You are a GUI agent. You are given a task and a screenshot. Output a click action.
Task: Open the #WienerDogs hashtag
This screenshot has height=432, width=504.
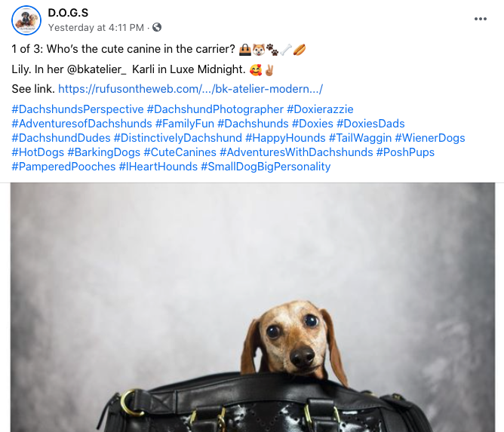coord(430,138)
